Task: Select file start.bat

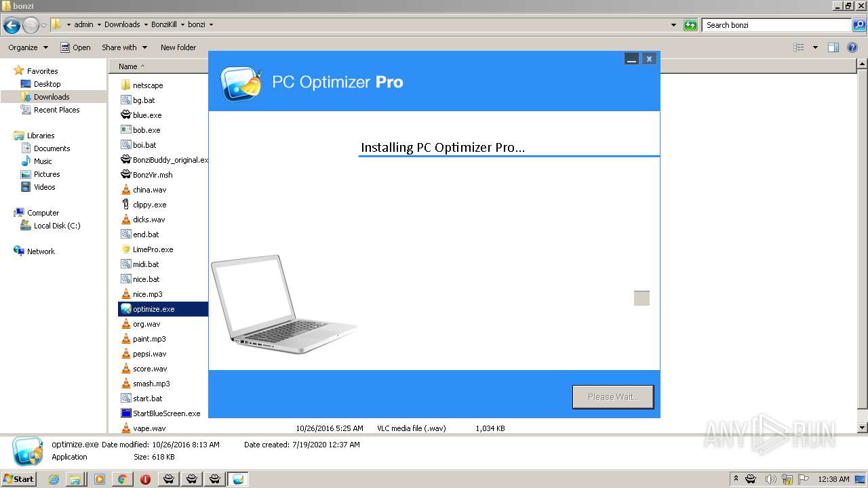Action: point(147,399)
